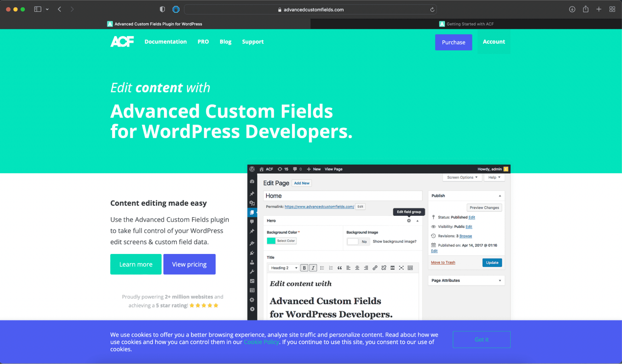The height and width of the screenshot is (364, 622).
Task: Click Move to Trash link
Action: click(x=443, y=263)
